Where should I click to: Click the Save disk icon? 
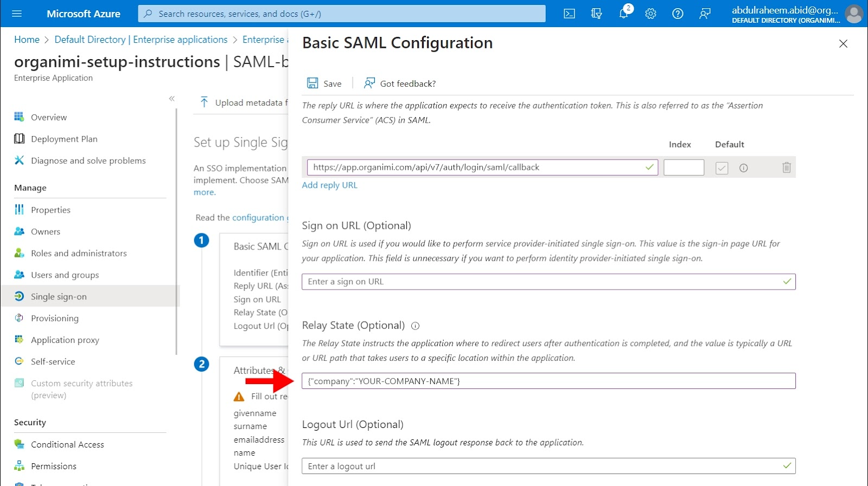coord(312,83)
